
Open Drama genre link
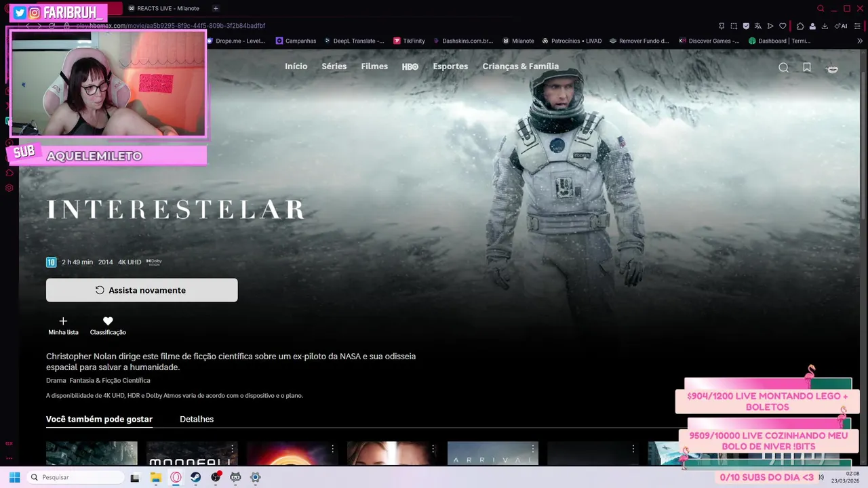[x=56, y=381]
